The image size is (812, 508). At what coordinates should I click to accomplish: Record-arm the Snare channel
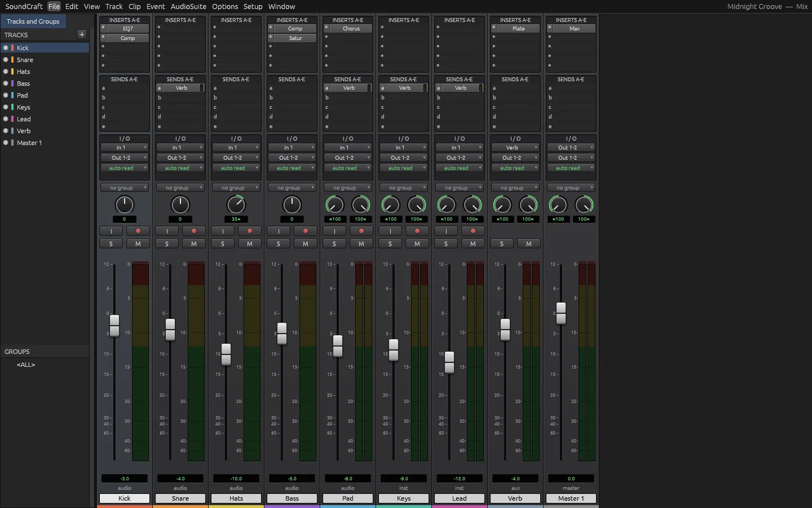194,231
